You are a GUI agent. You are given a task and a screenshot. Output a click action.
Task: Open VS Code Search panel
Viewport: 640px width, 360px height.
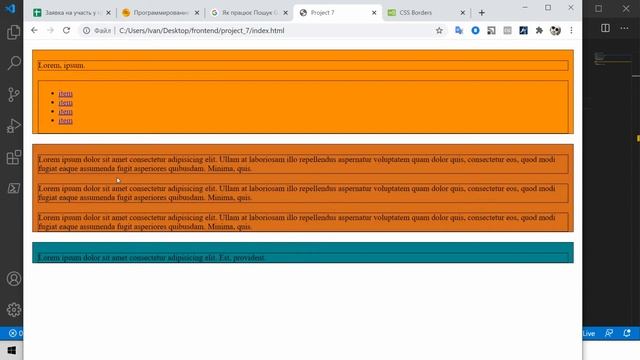(13, 63)
